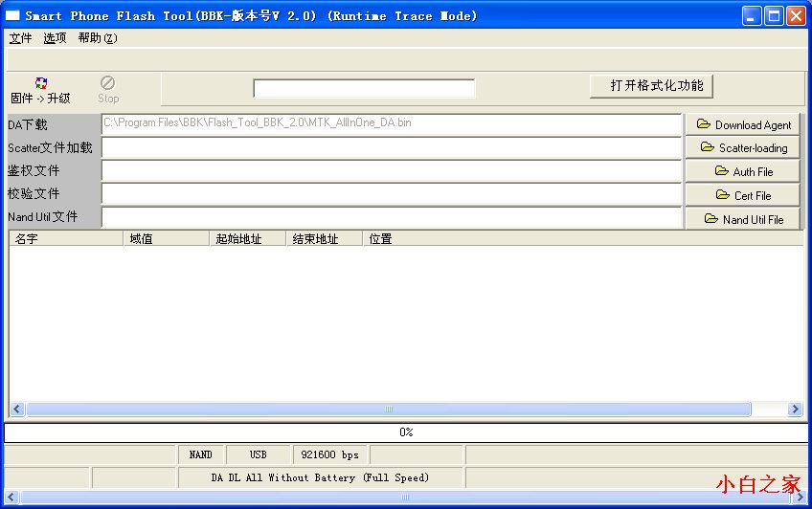Image resolution: width=812 pixels, height=509 pixels.
Task: Click the Download Agent folder button
Action: (x=743, y=124)
